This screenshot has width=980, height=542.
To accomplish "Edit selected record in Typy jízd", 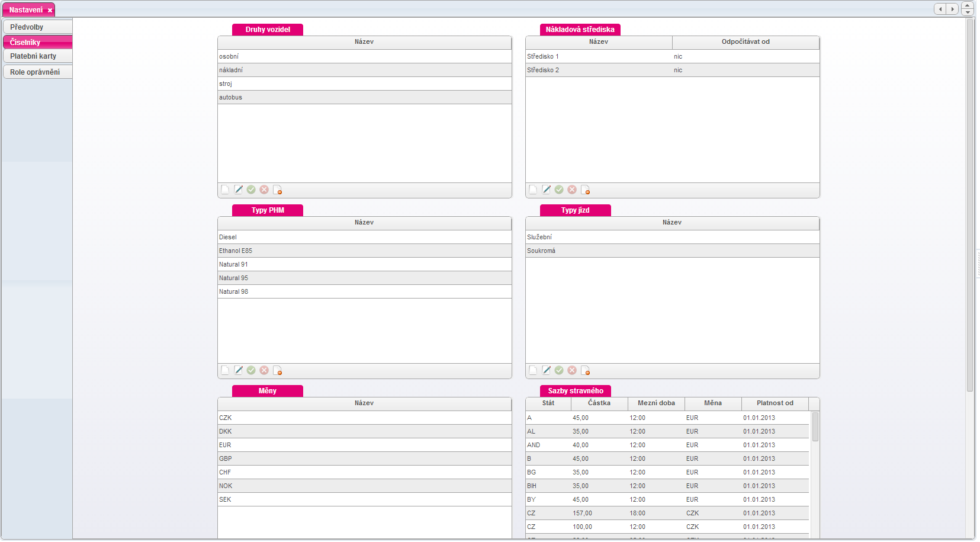I will [546, 370].
